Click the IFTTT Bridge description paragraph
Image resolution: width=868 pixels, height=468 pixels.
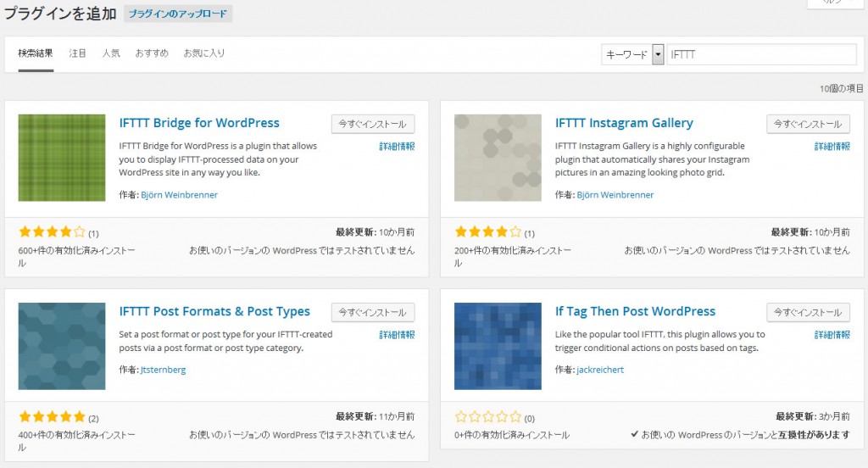(218, 159)
